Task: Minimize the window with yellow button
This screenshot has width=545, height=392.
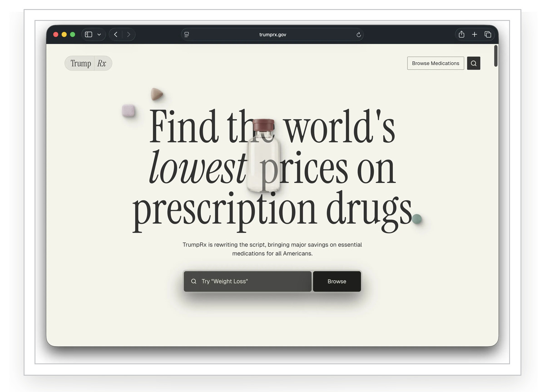Action: click(64, 35)
